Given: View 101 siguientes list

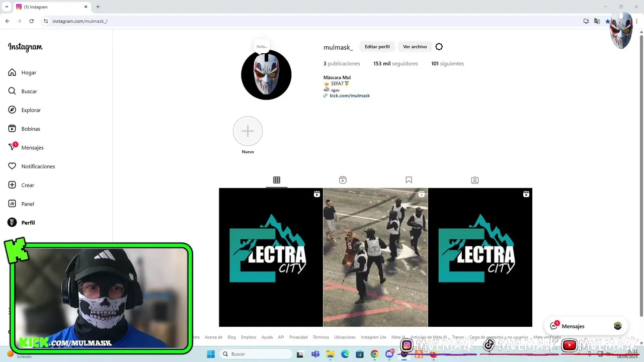Looking at the screenshot, I should click(x=447, y=64).
